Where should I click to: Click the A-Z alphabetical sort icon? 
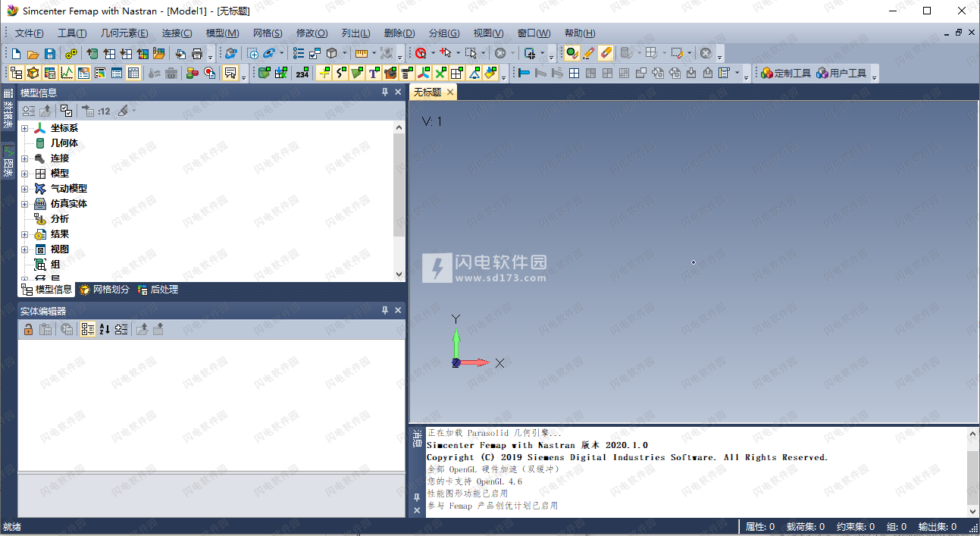coord(105,329)
